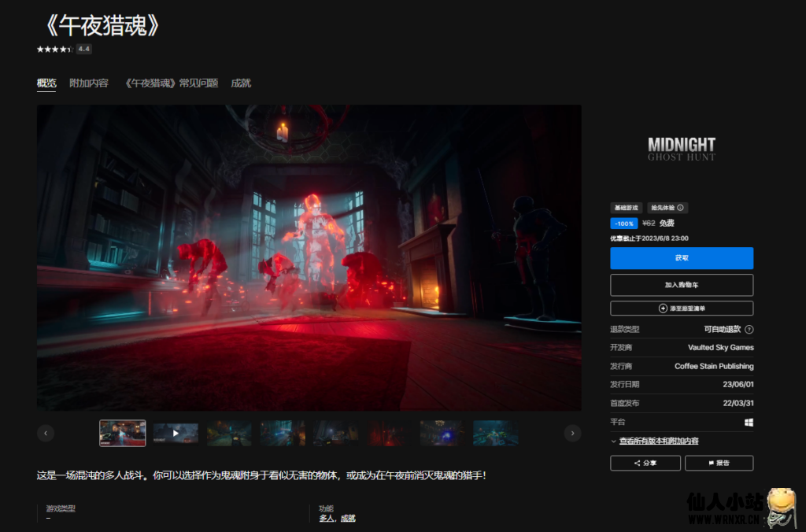This screenshot has width=806, height=532.
Task: Click the main game screenshot image
Action: tap(309, 257)
